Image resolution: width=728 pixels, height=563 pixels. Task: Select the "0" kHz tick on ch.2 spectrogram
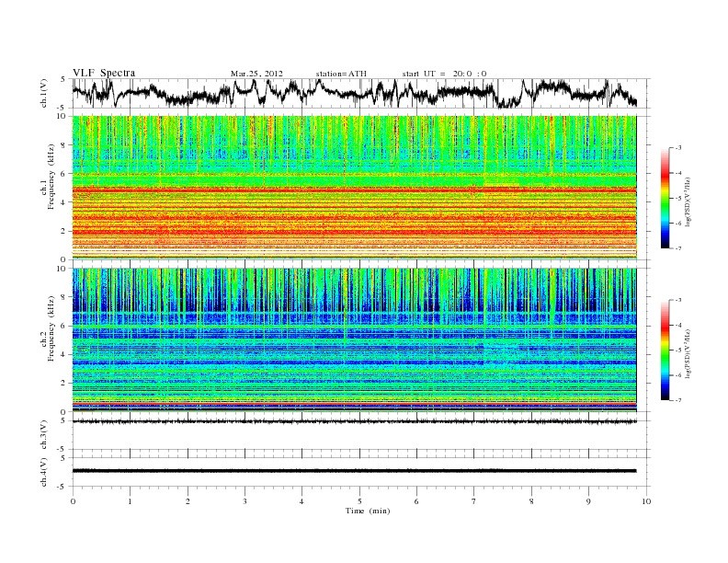click(65, 412)
